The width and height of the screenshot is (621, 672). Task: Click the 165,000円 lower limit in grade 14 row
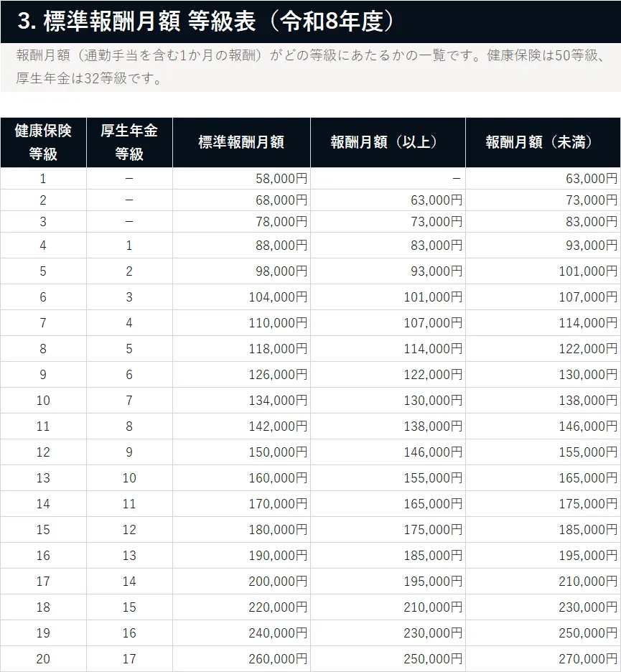coord(388,503)
